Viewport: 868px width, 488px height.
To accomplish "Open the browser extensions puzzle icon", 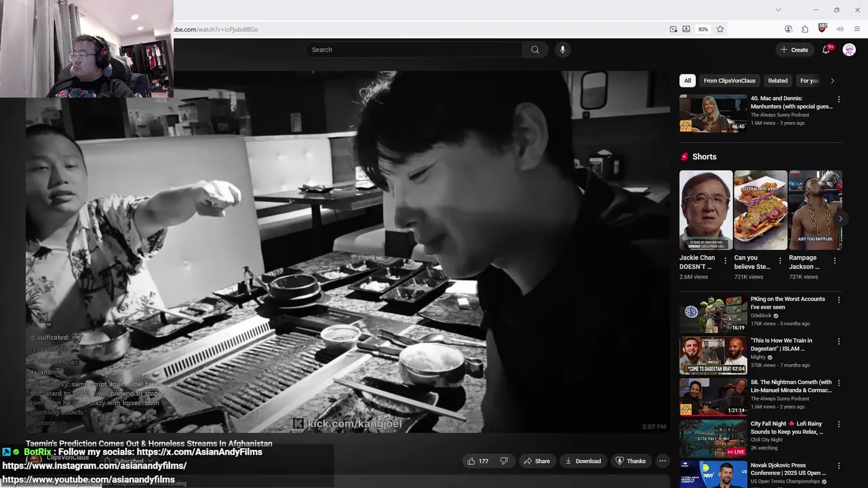I will coord(805,29).
